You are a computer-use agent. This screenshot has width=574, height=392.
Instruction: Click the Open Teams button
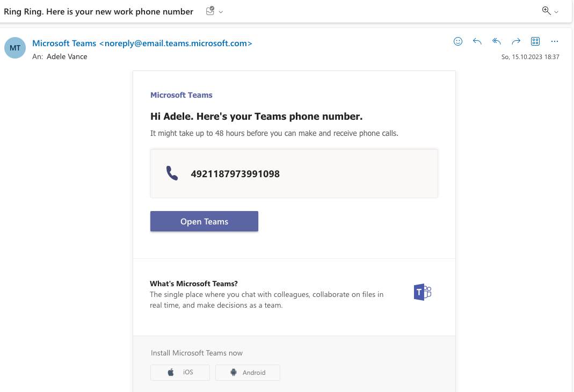tap(204, 221)
